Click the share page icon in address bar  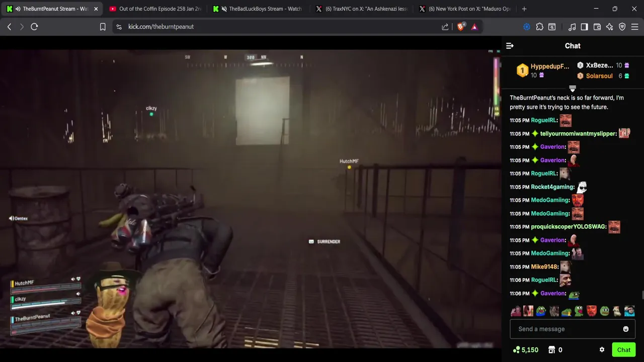445,27
